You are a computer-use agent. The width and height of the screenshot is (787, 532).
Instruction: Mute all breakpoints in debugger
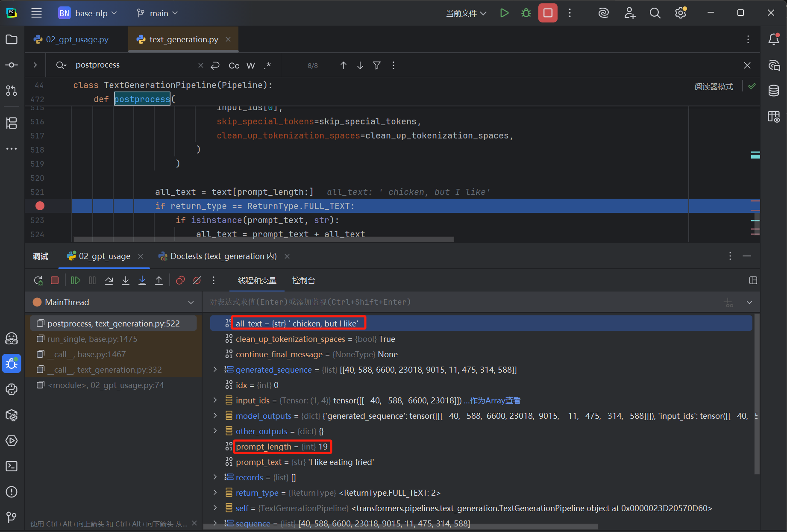coord(197,281)
